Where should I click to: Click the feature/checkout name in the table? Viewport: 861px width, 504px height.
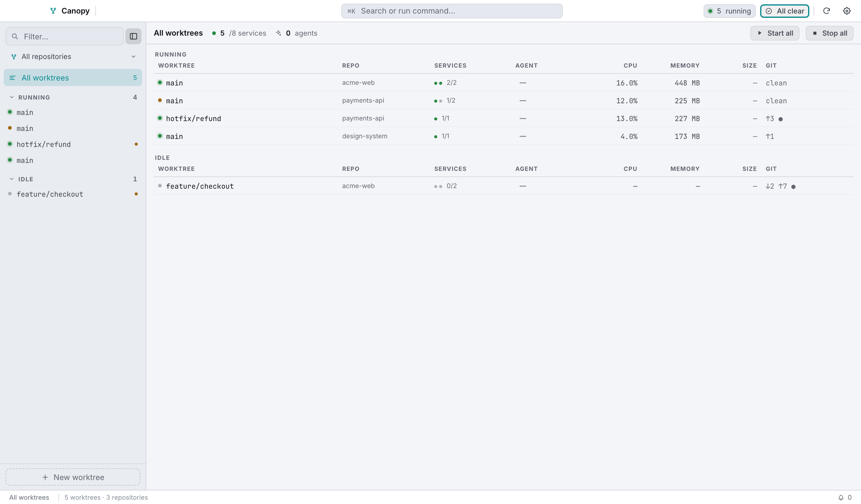click(200, 186)
